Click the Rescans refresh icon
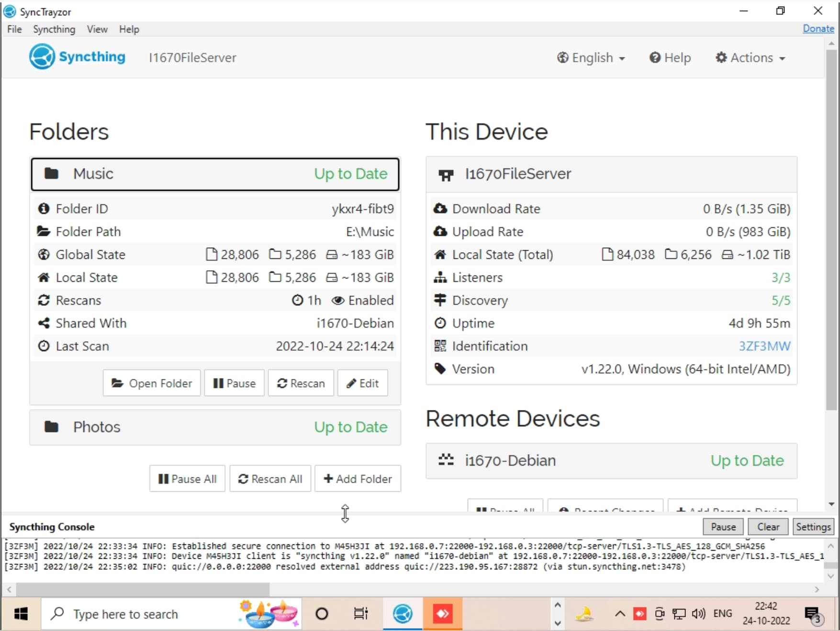Image resolution: width=840 pixels, height=631 pixels. tap(44, 300)
